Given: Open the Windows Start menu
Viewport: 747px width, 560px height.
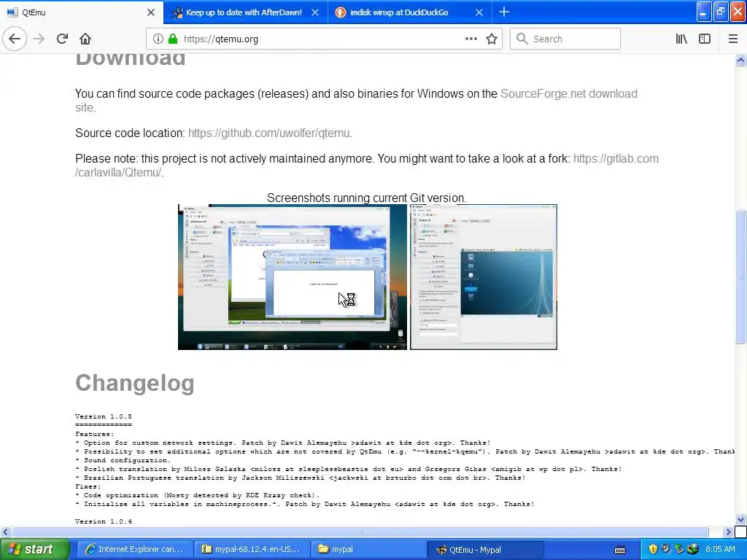Looking at the screenshot, I should click(x=34, y=550).
